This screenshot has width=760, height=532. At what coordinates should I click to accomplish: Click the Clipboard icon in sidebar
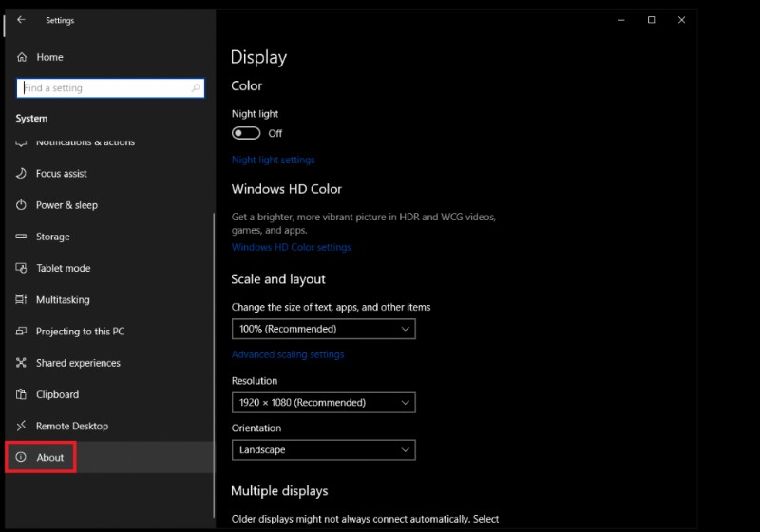click(21, 394)
